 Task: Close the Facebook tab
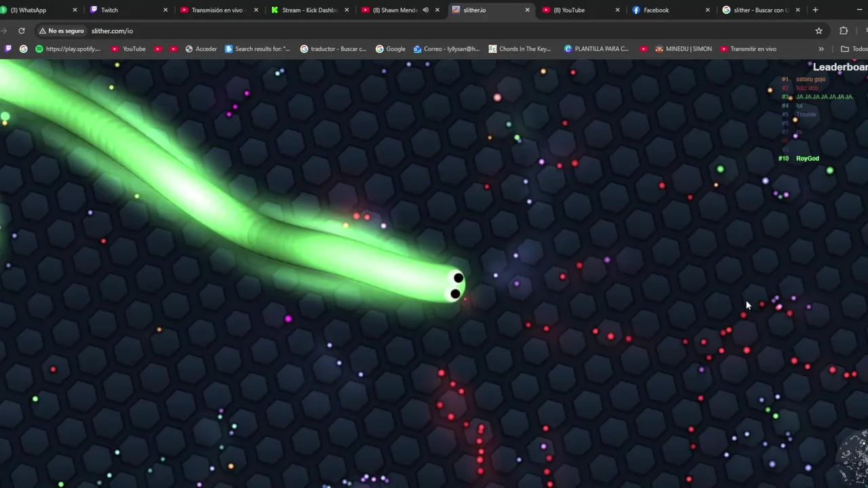click(707, 10)
